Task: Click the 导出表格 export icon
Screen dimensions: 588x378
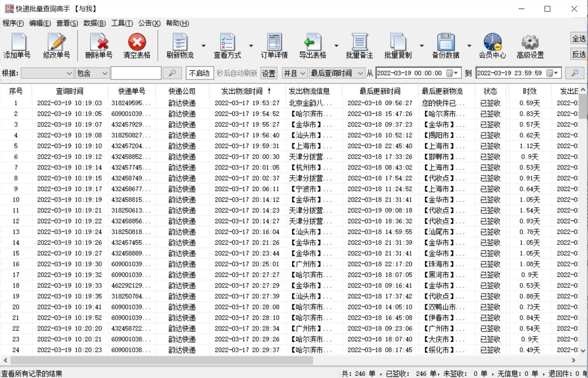Action: click(314, 45)
